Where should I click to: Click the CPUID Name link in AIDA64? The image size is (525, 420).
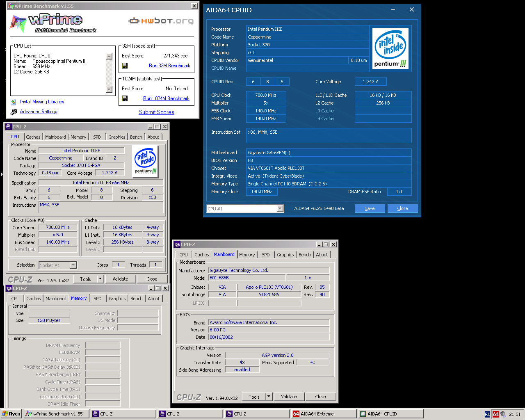pos(224,68)
